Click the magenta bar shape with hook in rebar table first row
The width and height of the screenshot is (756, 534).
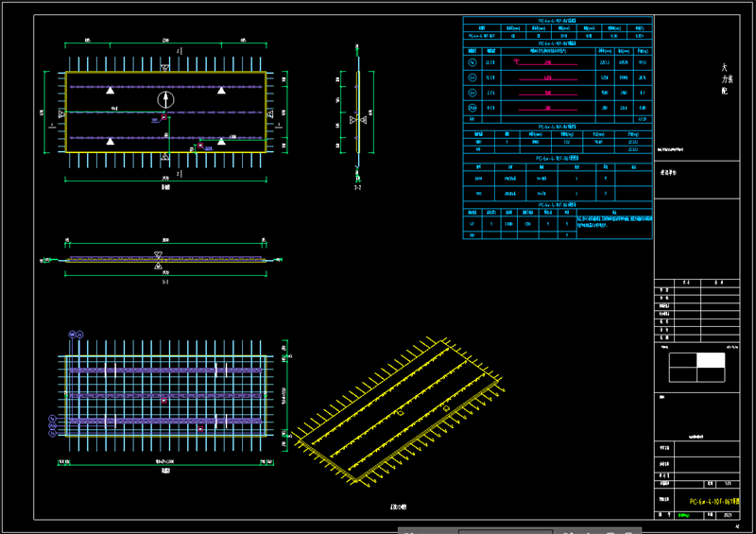pos(546,62)
